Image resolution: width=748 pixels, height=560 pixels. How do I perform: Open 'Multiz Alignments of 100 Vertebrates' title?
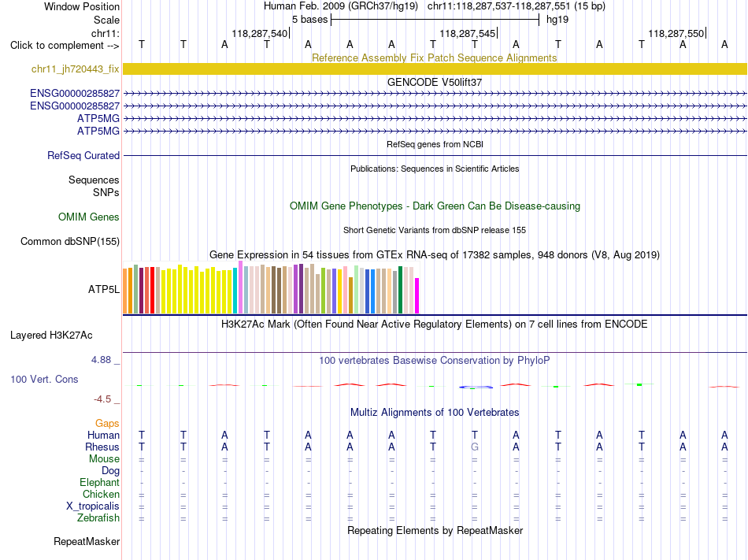(x=435, y=413)
